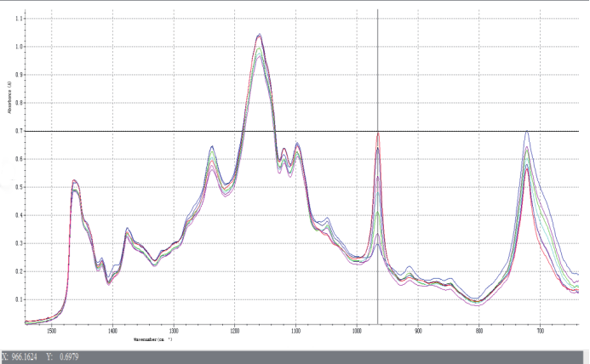Select the horizontal cursor line at 0.7 absorbance
The width and height of the screenshot is (590, 364).
point(301,131)
